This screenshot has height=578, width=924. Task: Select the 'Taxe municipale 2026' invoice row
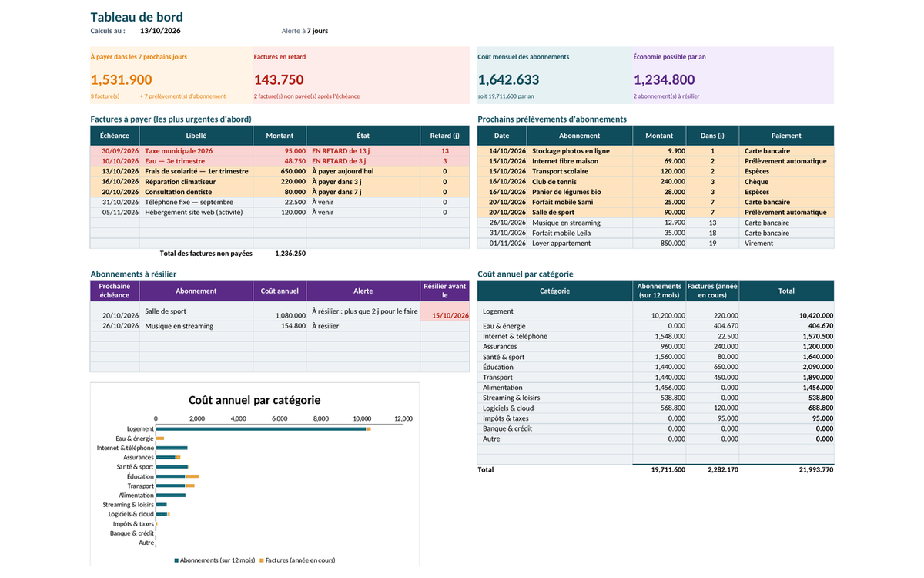[x=280, y=151]
